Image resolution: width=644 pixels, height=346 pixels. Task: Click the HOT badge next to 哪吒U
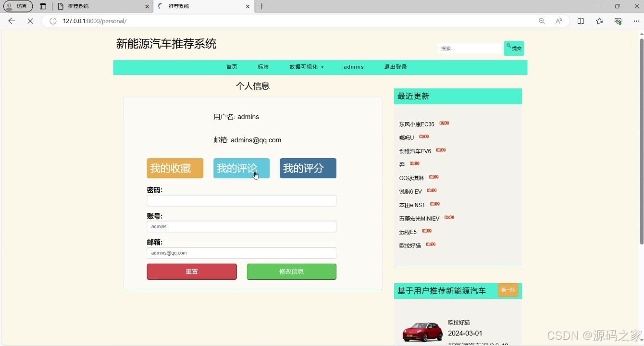click(423, 136)
